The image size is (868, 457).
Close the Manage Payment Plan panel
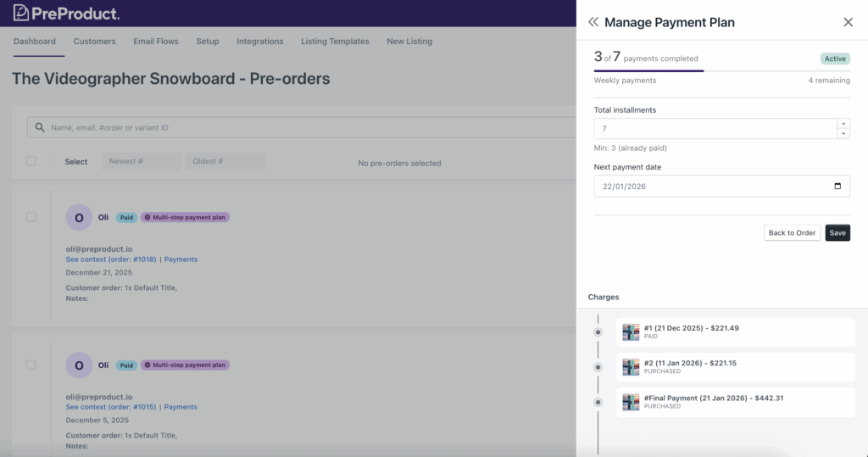[848, 23]
